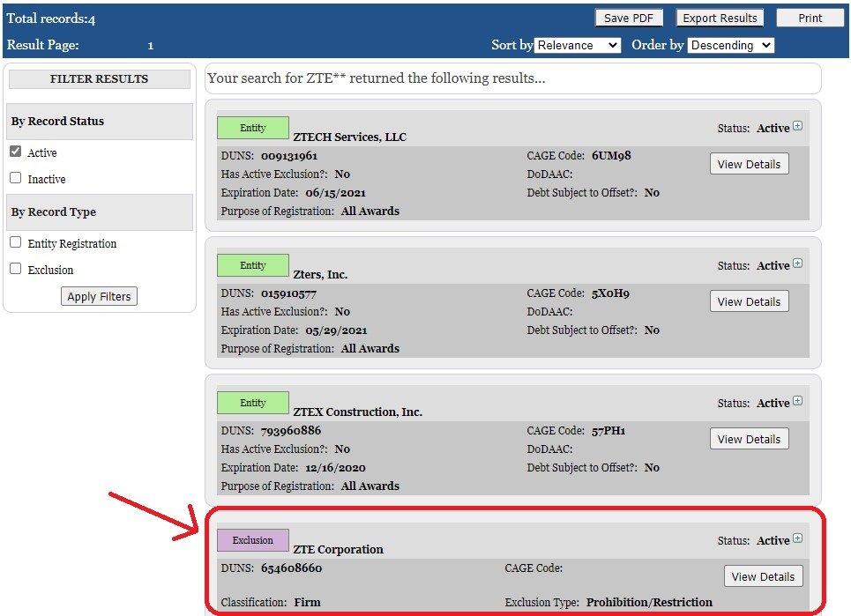Open the Order by Descending dropdown

[730, 45]
